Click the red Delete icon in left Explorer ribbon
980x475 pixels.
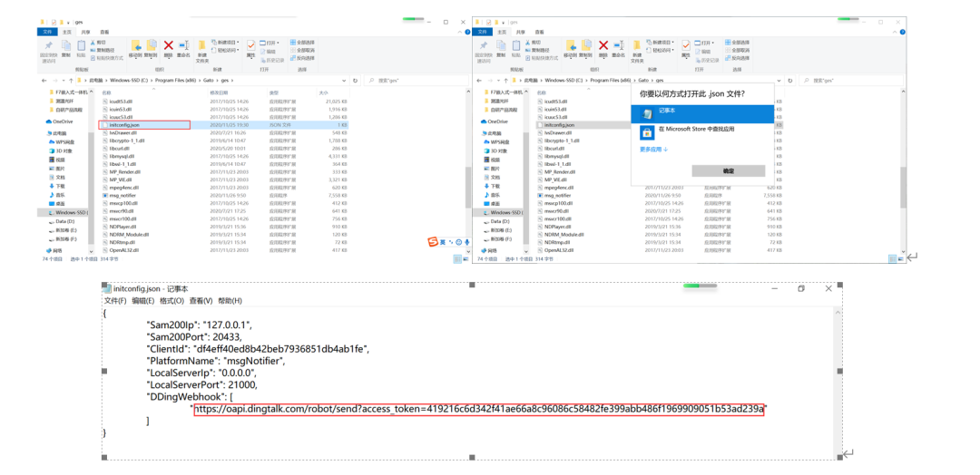point(168,45)
